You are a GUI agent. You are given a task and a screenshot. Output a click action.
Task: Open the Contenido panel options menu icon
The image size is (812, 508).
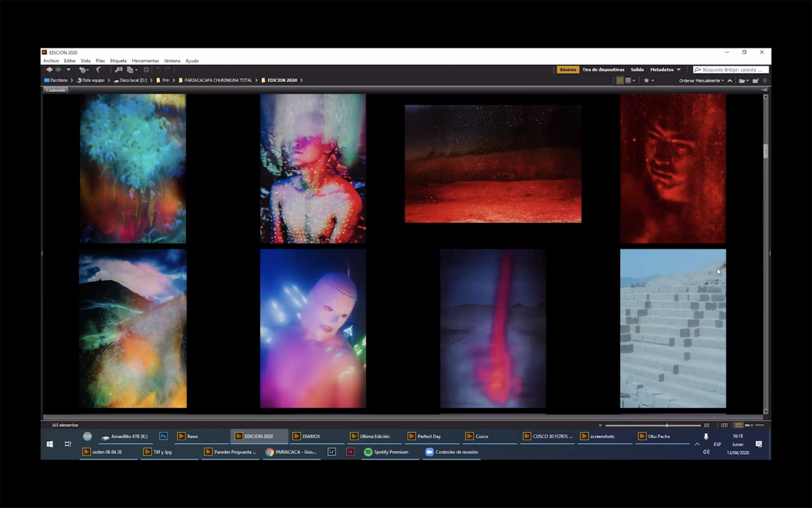point(765,90)
